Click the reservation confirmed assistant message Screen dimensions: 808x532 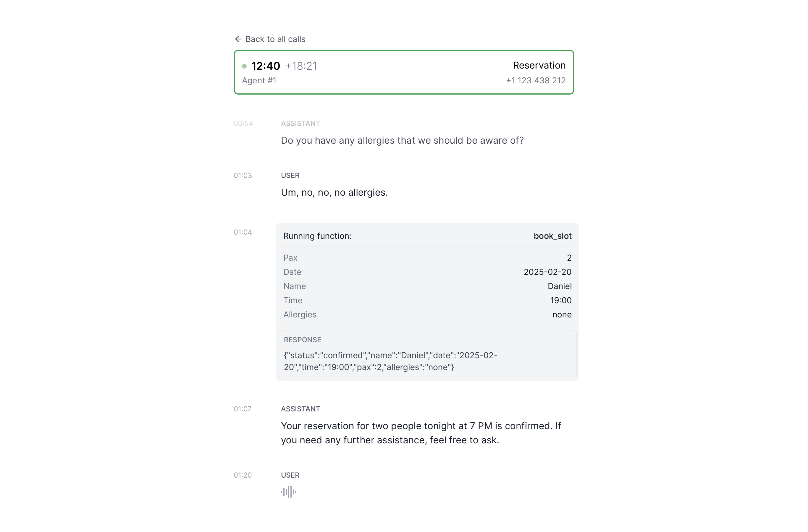421,433
